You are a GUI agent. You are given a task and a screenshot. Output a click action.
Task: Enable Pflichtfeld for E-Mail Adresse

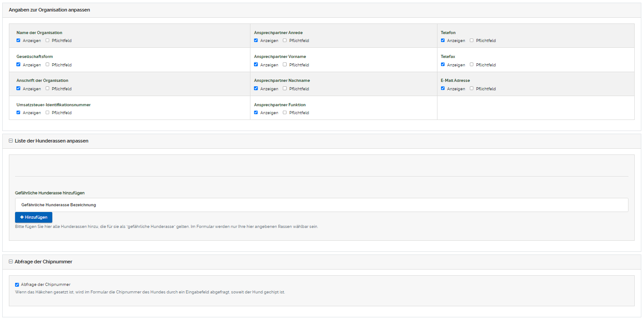pos(472,89)
